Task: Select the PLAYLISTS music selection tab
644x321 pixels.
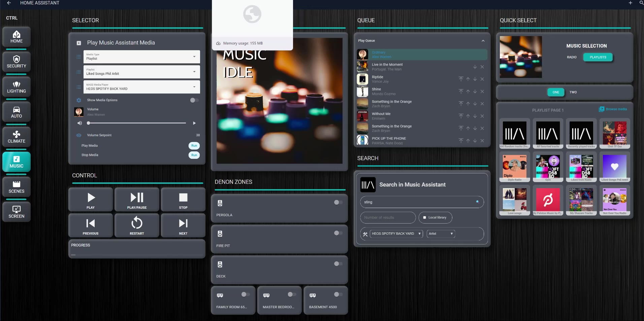Action: pyautogui.click(x=598, y=57)
